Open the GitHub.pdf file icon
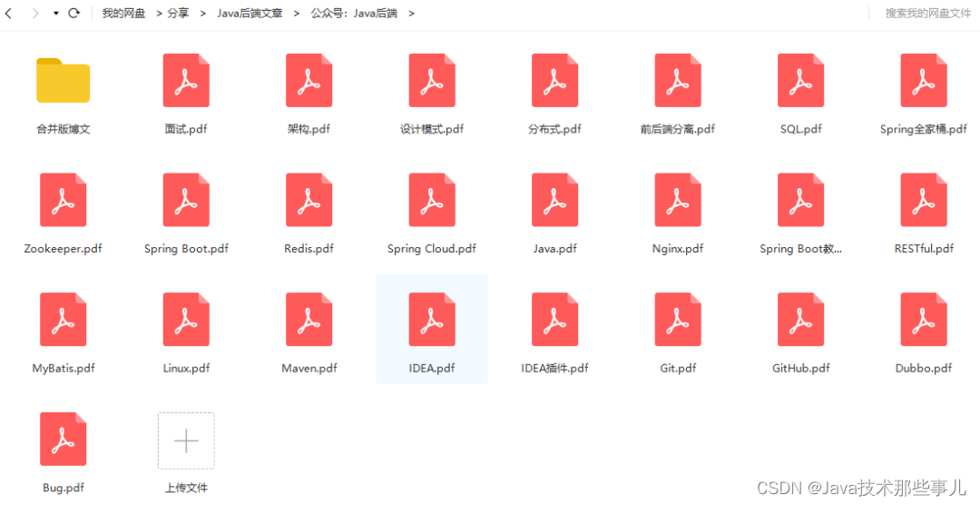 point(800,319)
